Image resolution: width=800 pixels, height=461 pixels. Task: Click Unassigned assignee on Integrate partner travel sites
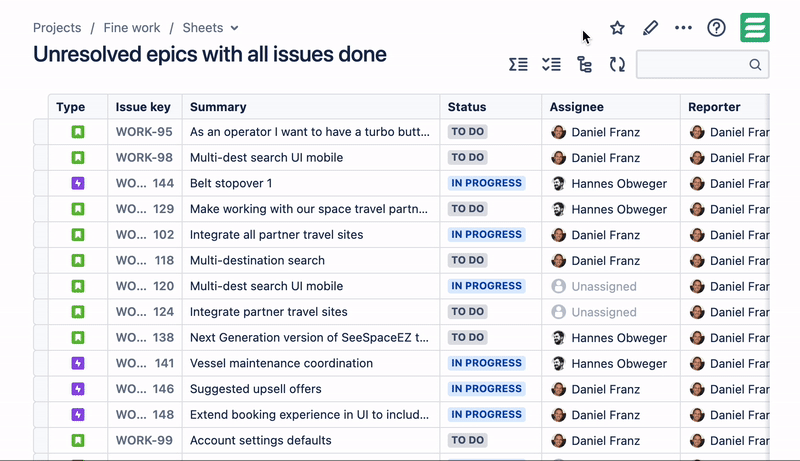click(x=594, y=312)
